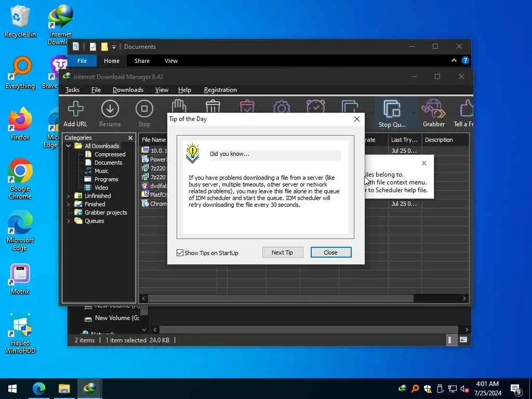Select the Video category
Screen dimensions: 532x399
pyautogui.click(x=101, y=188)
